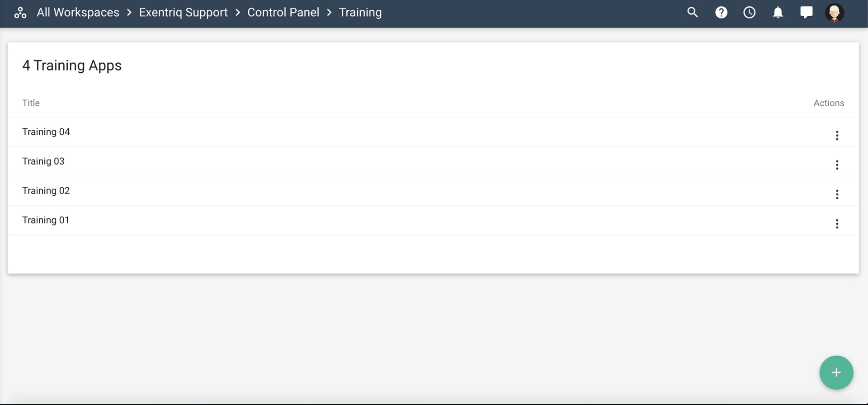Open the notifications bell
The width and height of the screenshot is (868, 405).
click(778, 13)
